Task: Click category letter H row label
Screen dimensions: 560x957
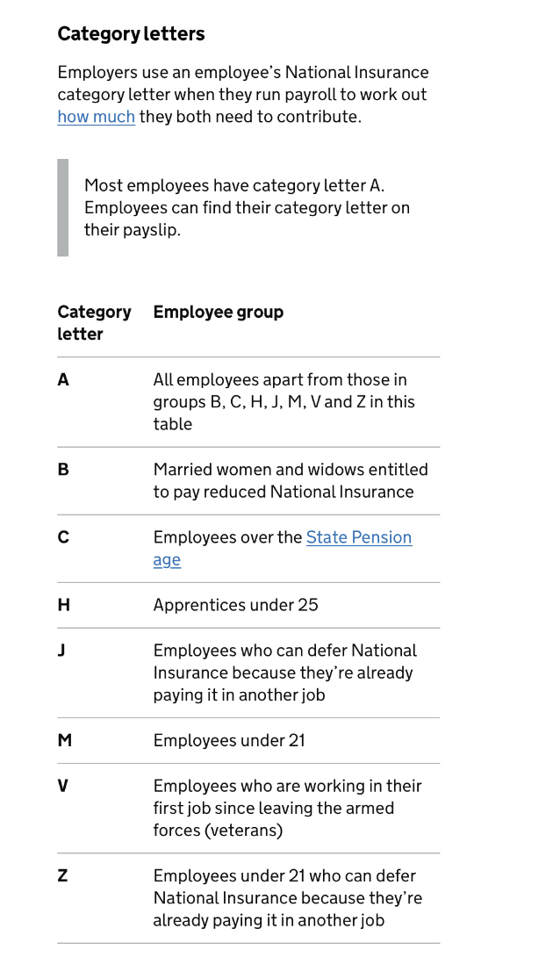Action: pos(63,605)
